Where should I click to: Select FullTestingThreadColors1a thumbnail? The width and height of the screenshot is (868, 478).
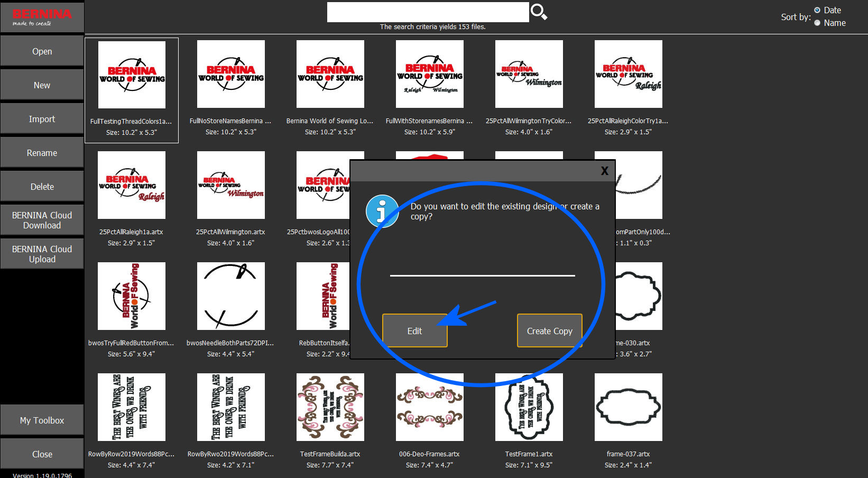point(132,75)
